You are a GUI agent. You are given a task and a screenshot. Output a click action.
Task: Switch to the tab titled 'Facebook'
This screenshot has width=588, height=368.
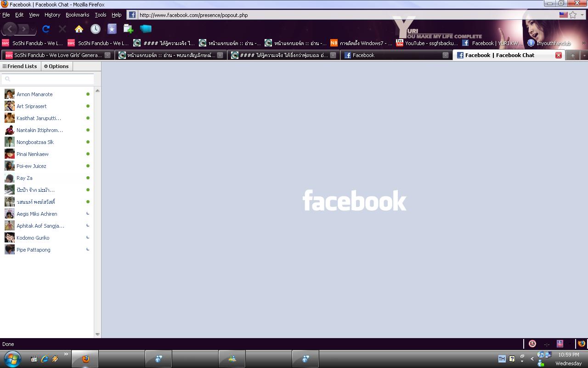tap(396, 55)
